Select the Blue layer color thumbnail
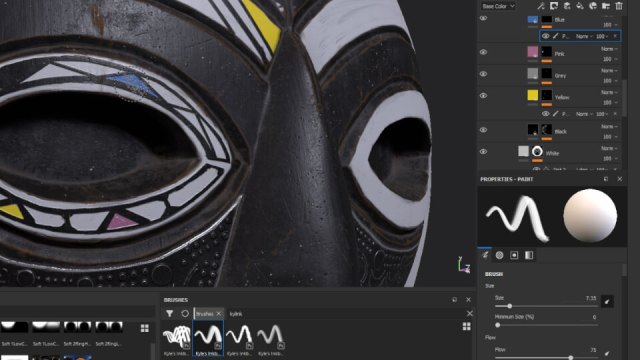640x360 pixels. click(533, 19)
